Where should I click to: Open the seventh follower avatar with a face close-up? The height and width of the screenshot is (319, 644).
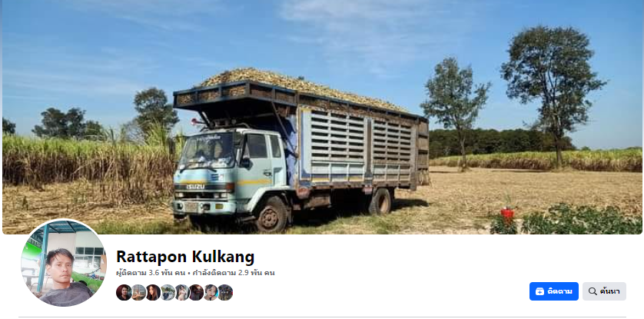tap(211, 293)
